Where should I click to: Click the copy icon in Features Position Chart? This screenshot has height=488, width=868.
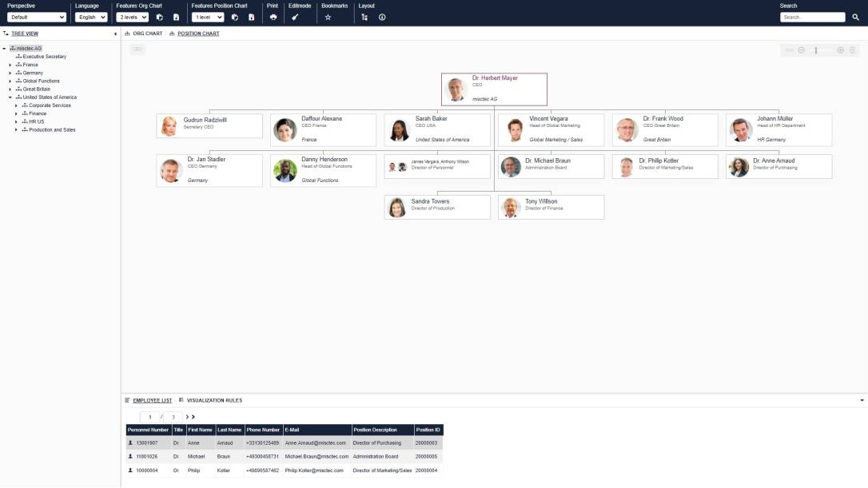click(234, 16)
